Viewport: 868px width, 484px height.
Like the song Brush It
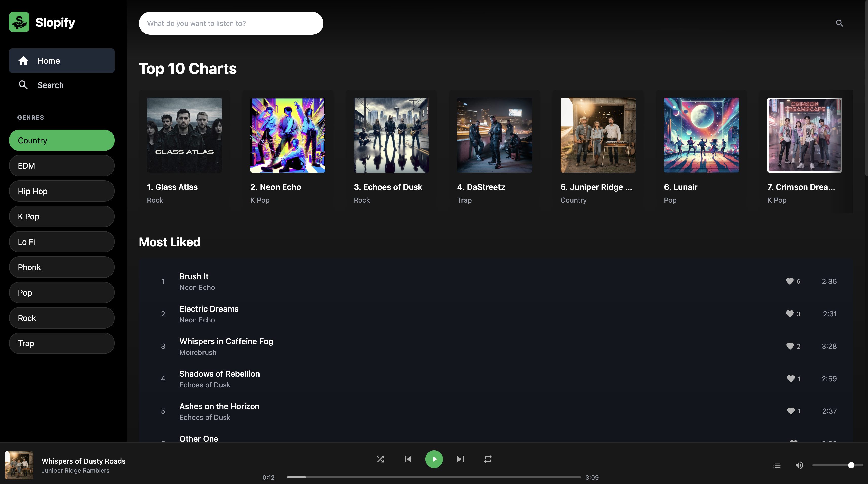(790, 281)
